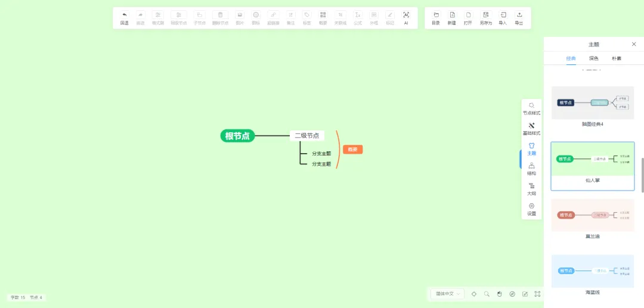Open 大纲 outline panel
The width and height of the screenshot is (644, 308).
531,189
